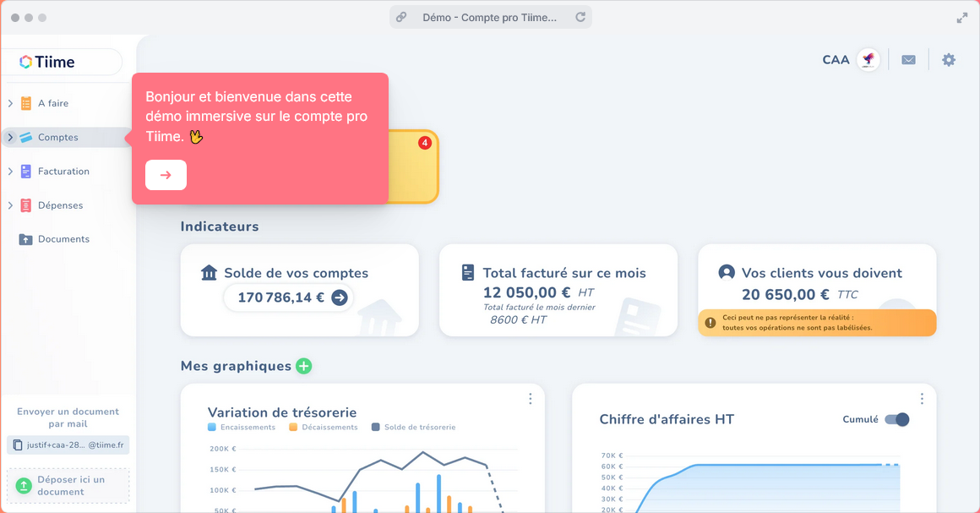Image resolution: width=980 pixels, height=513 pixels.
Task: Open Chiffre d'affaires HT three-dot menu
Action: 921,399
